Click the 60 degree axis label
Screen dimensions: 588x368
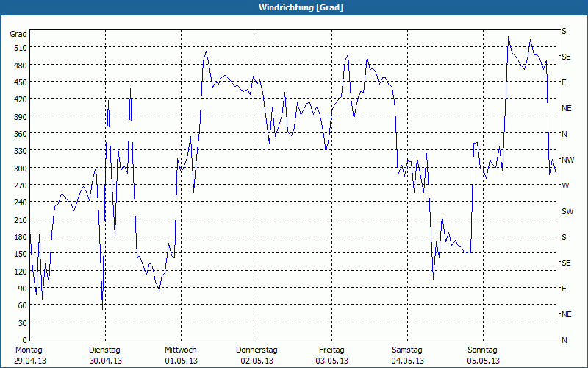click(x=23, y=305)
